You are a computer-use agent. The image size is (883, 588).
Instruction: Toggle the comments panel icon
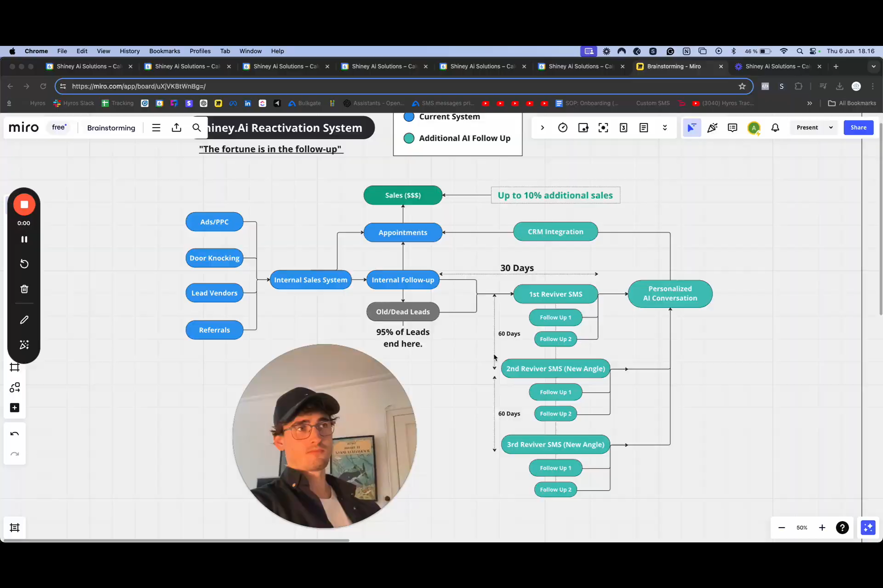coord(732,127)
